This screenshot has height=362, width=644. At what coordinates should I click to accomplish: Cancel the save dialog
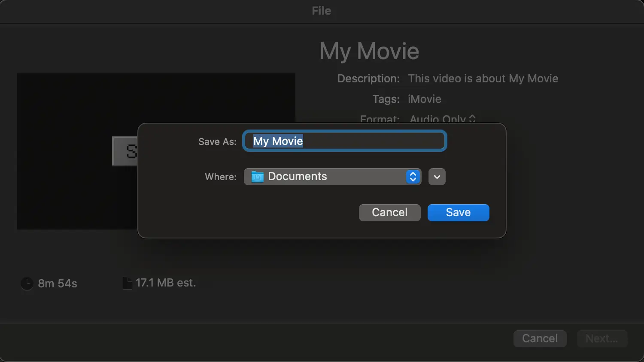[389, 212]
